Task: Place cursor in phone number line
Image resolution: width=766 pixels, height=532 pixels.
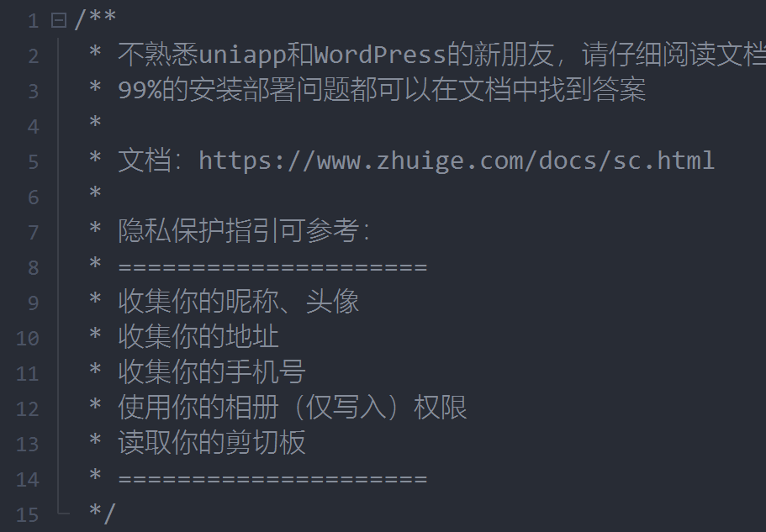Action: click(212, 372)
